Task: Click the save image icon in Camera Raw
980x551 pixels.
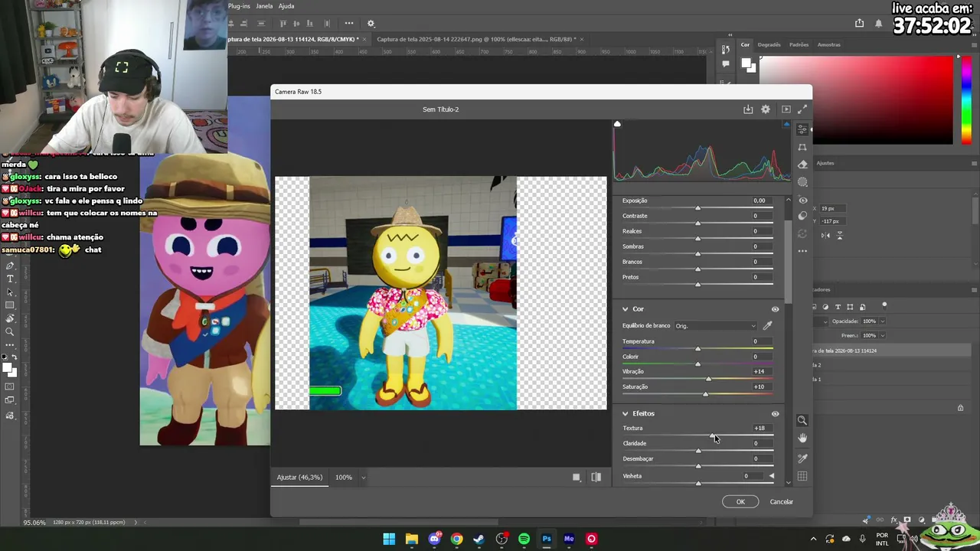Action: click(x=748, y=109)
